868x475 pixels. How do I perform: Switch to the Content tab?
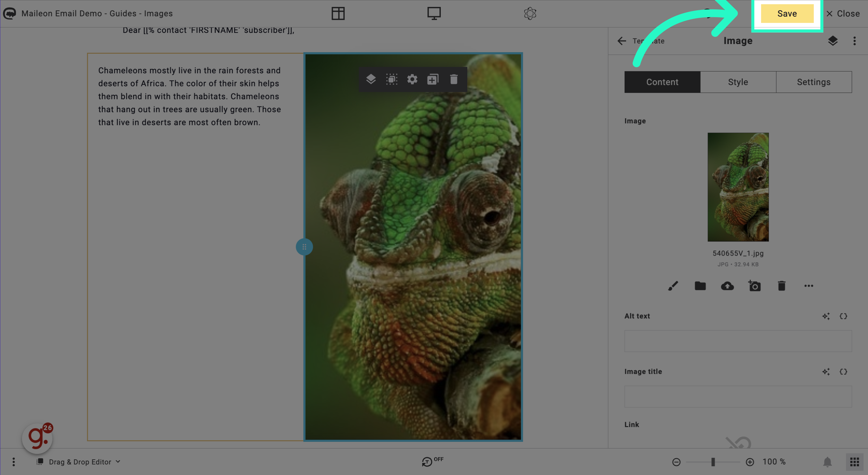(x=662, y=82)
